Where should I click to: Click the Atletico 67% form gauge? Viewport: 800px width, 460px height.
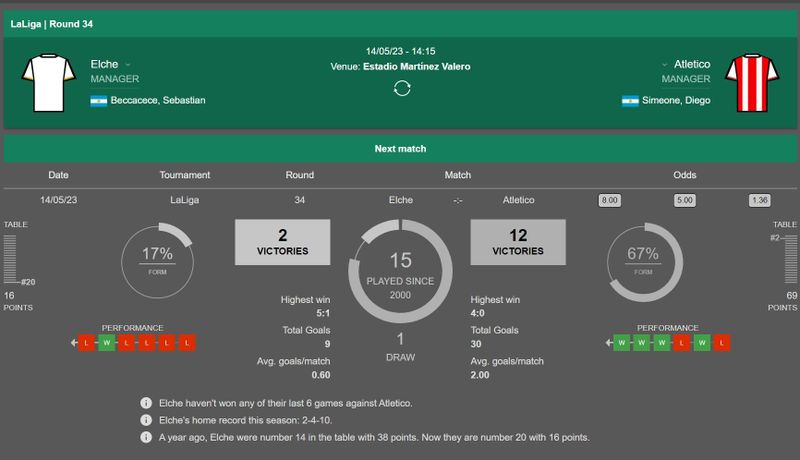643,261
